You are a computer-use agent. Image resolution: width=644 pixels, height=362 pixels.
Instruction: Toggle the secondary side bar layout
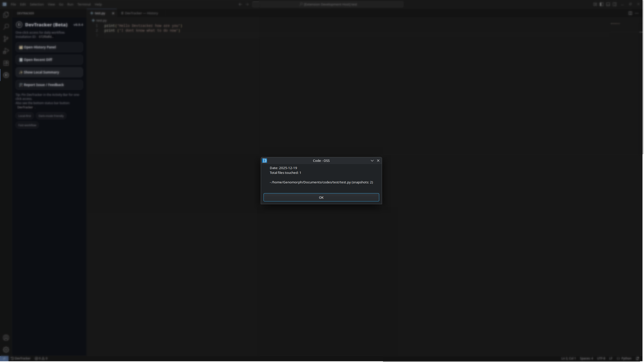[614, 4]
